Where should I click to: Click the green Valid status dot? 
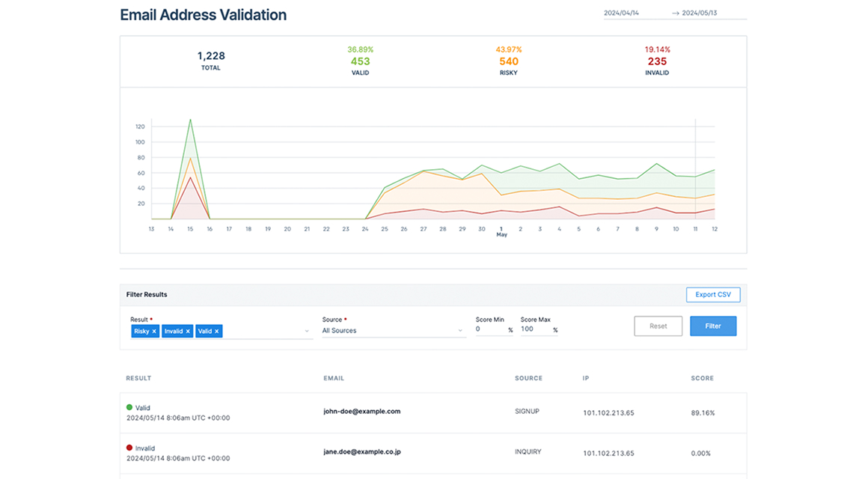pyautogui.click(x=129, y=408)
